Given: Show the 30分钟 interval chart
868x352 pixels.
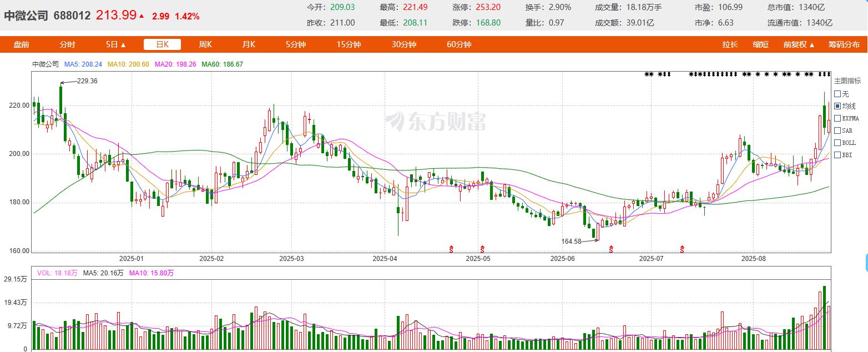Looking at the screenshot, I should (x=403, y=44).
